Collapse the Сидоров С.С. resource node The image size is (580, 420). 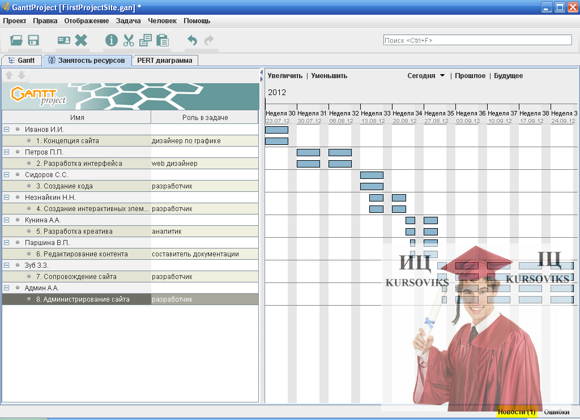pos(6,174)
